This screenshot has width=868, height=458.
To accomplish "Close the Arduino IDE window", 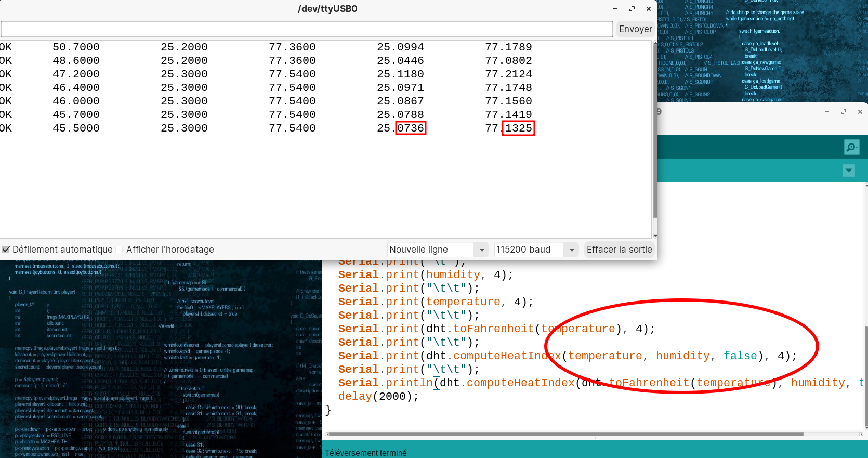I will click(860, 112).
